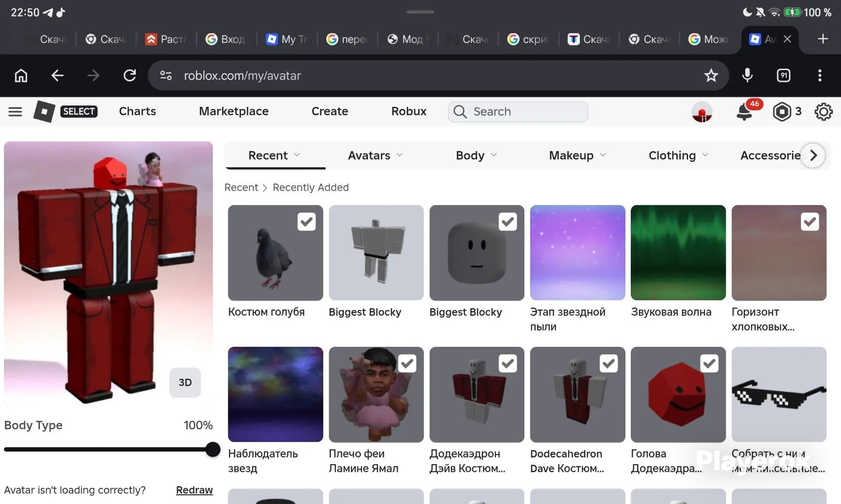Click the SELECT badge
The height and width of the screenshot is (504, 841).
pyautogui.click(x=79, y=111)
